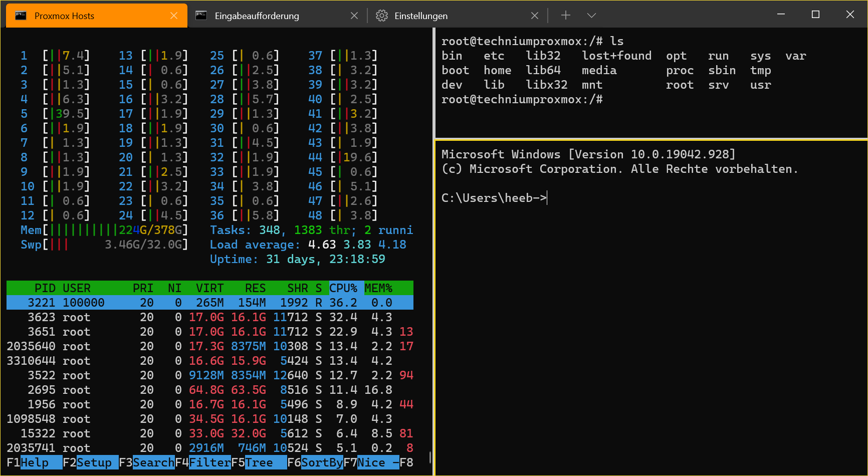
Task: Adjust process niceness with F7Nice
Action: pos(371,462)
